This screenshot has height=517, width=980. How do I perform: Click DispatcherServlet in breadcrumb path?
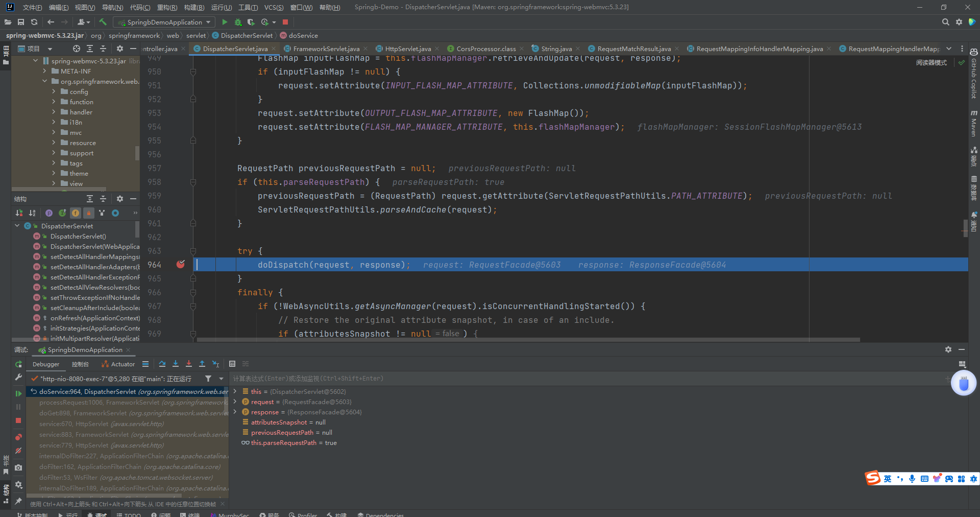click(x=242, y=35)
